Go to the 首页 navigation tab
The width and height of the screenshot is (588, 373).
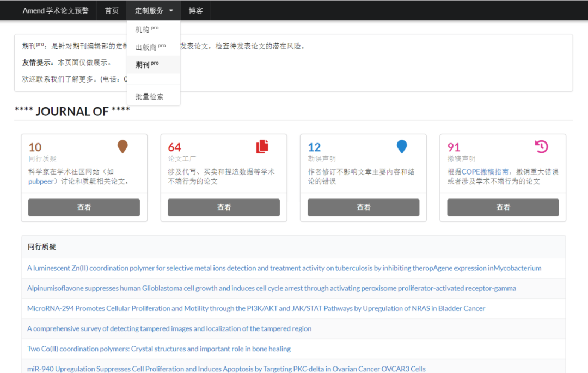112,10
